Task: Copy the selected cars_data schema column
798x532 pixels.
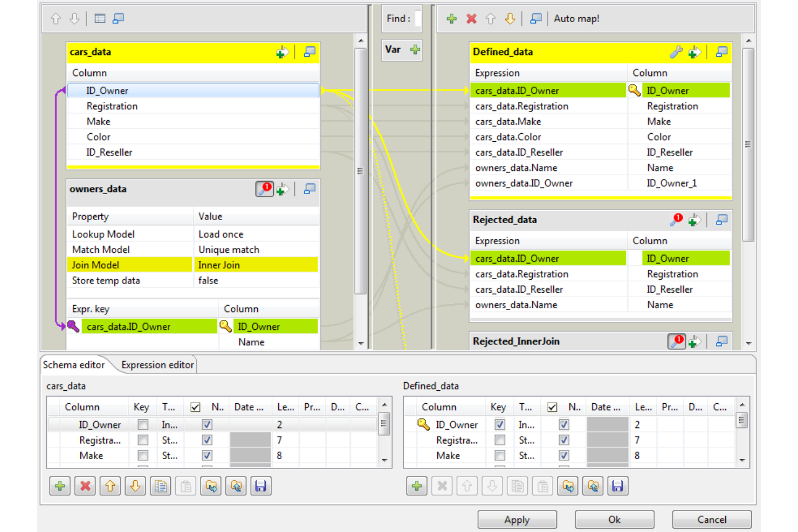Action: tap(161, 486)
